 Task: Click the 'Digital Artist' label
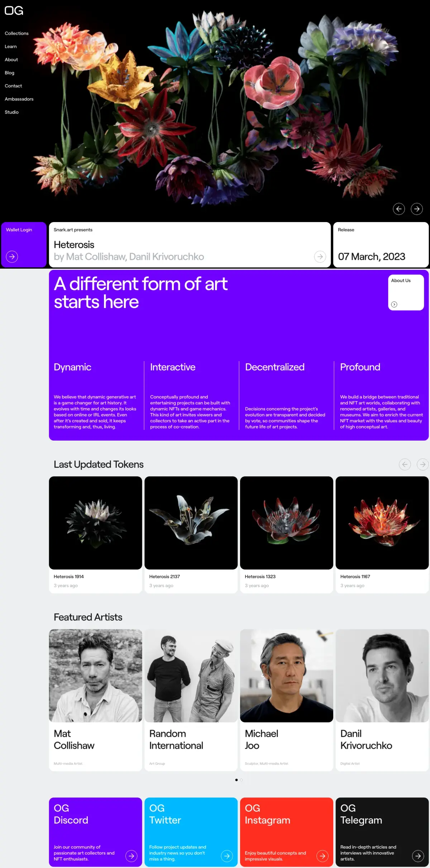click(x=350, y=763)
